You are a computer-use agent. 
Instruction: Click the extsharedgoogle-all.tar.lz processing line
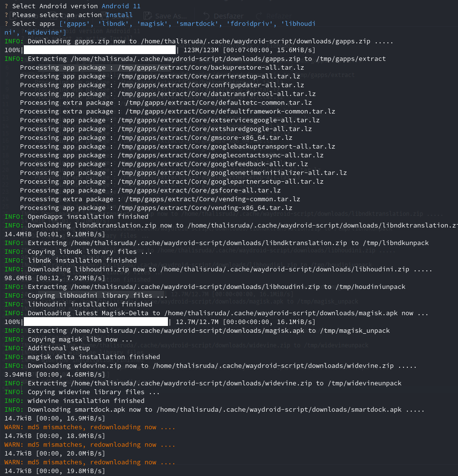coord(166,129)
